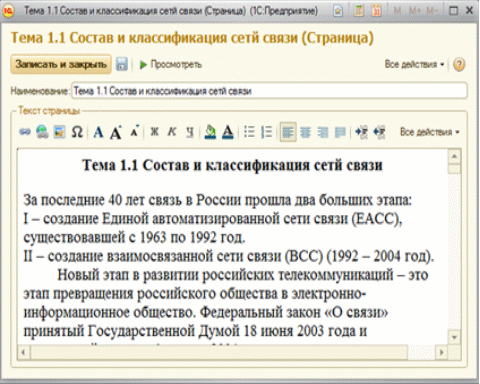Decrease paragraph indent
Viewport: 480px width, 384px height.
tap(379, 132)
